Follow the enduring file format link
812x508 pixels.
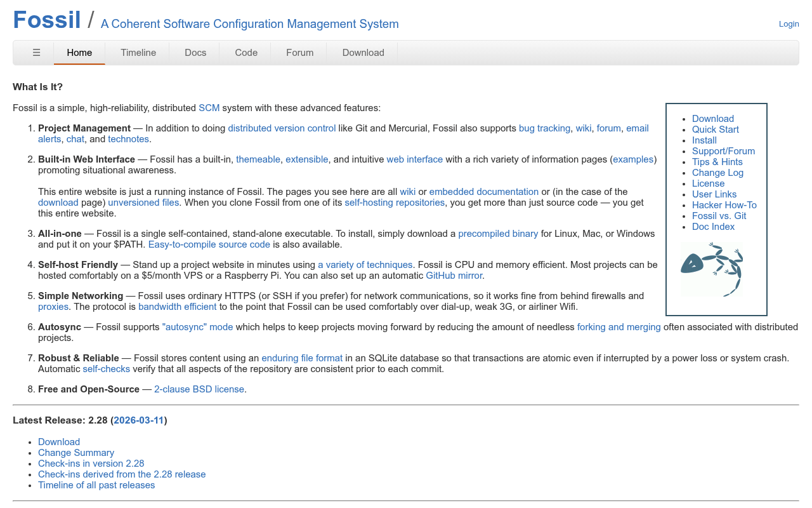click(302, 358)
